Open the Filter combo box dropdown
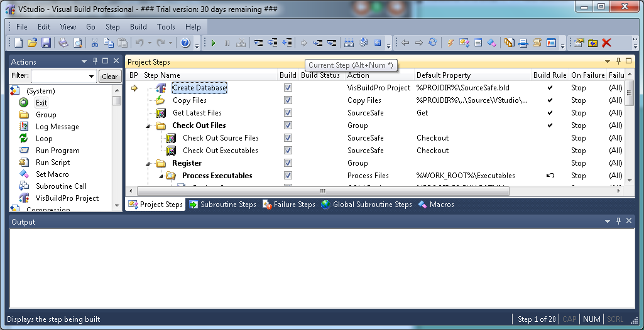The width and height of the screenshot is (644, 330). pyautogui.click(x=92, y=77)
